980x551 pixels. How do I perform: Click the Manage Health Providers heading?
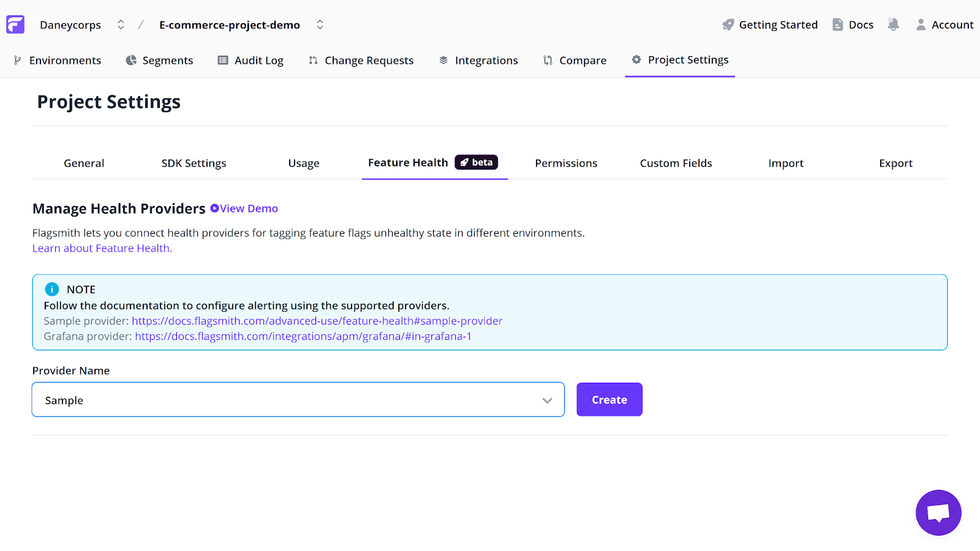119,209
